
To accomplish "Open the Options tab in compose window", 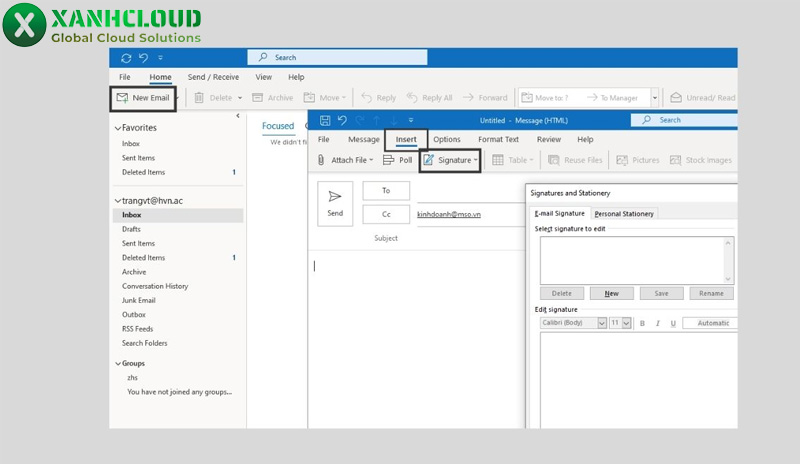I will (447, 139).
